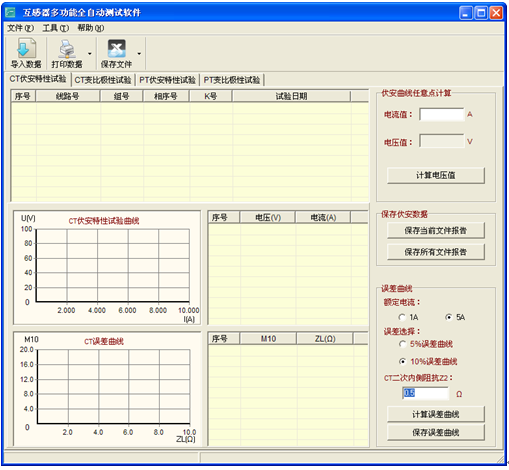Open the 保存文件 dropdown arrow
The width and height of the screenshot is (509, 470).
(139, 54)
